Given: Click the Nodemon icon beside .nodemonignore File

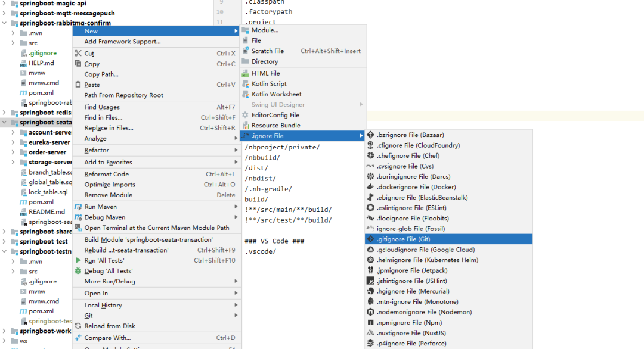Looking at the screenshot, I should (370, 312).
